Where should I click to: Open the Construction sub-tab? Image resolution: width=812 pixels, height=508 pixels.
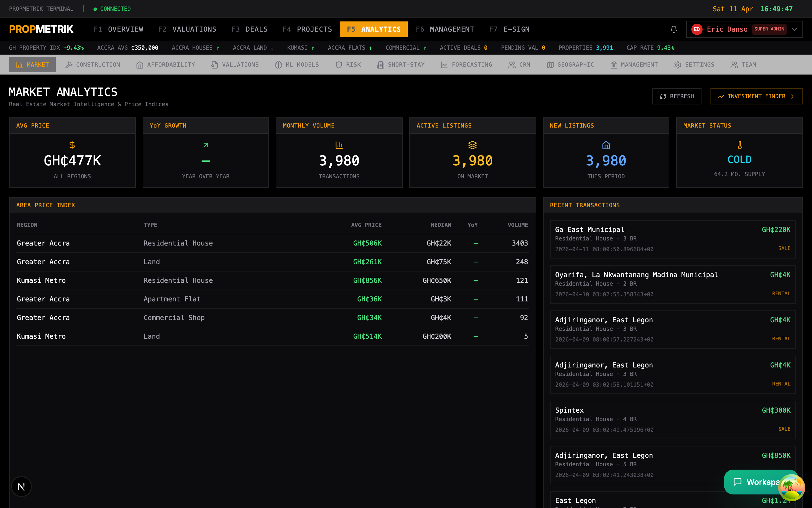(x=92, y=65)
